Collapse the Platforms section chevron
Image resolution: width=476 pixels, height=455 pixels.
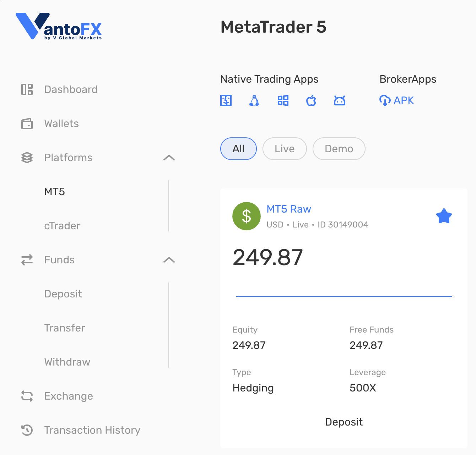(x=169, y=158)
